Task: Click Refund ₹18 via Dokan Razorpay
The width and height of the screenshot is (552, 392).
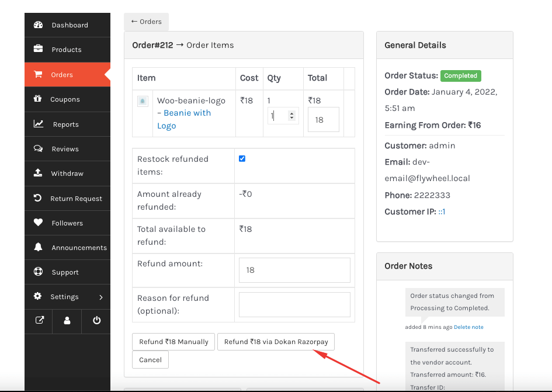Action: (276, 342)
